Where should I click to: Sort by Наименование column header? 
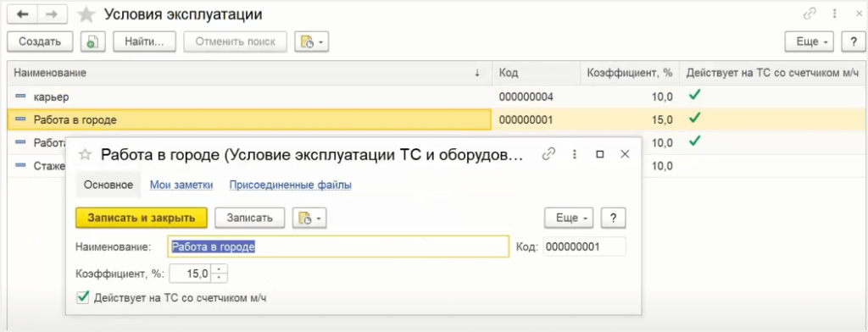pos(250,73)
